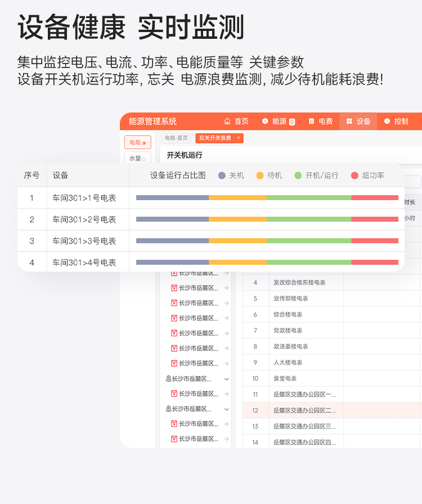Screen dimensions: 422x504
Task: Click the 开机/运行 green legend dot
Action: tap(298, 175)
